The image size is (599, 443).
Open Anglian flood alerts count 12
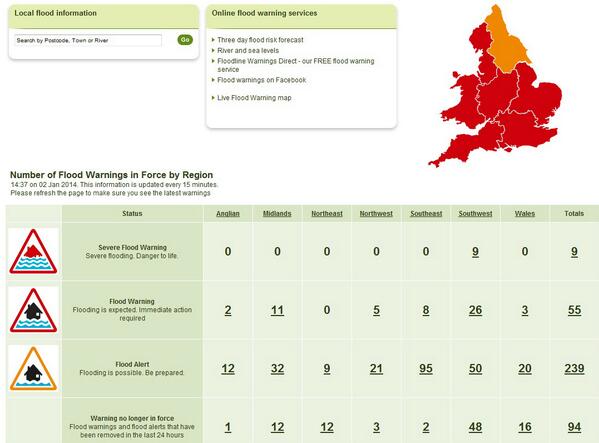click(228, 369)
